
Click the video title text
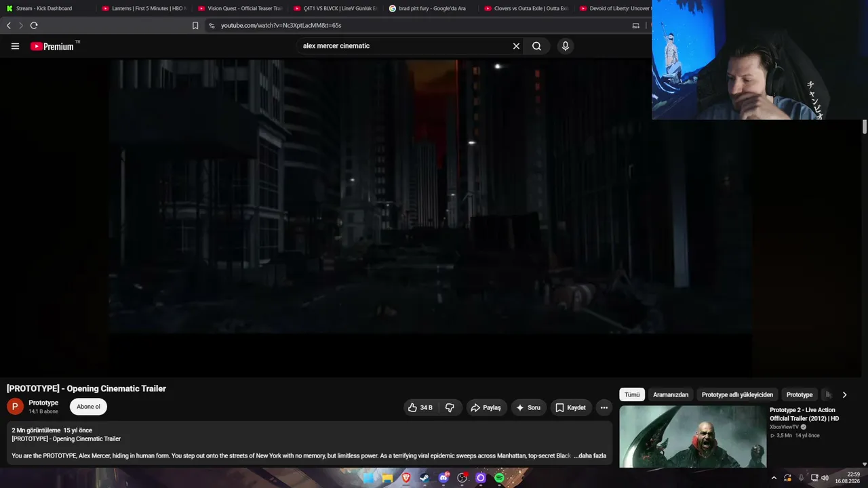[86, 388]
